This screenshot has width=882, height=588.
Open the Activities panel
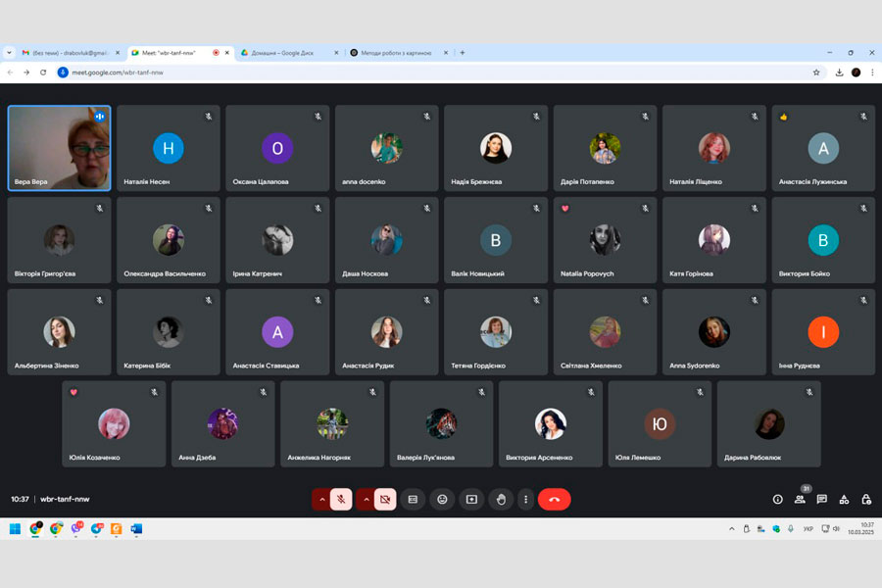[845, 499]
